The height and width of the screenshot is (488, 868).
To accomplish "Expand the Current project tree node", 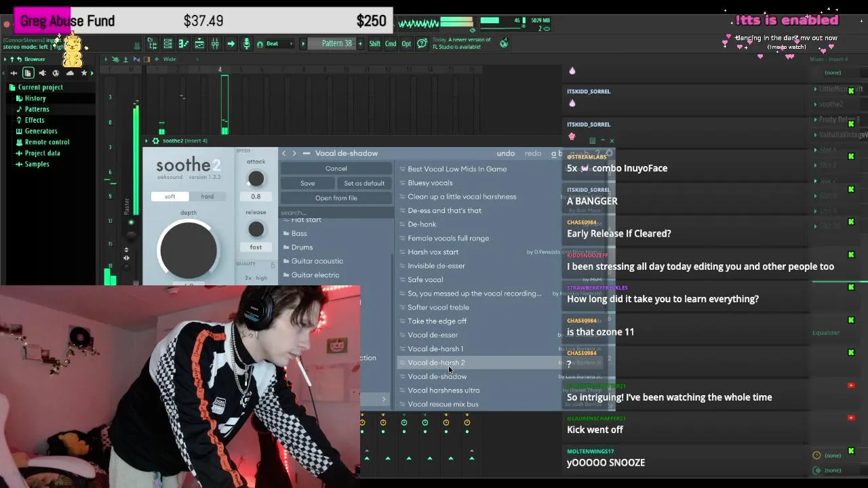I will click(40, 87).
